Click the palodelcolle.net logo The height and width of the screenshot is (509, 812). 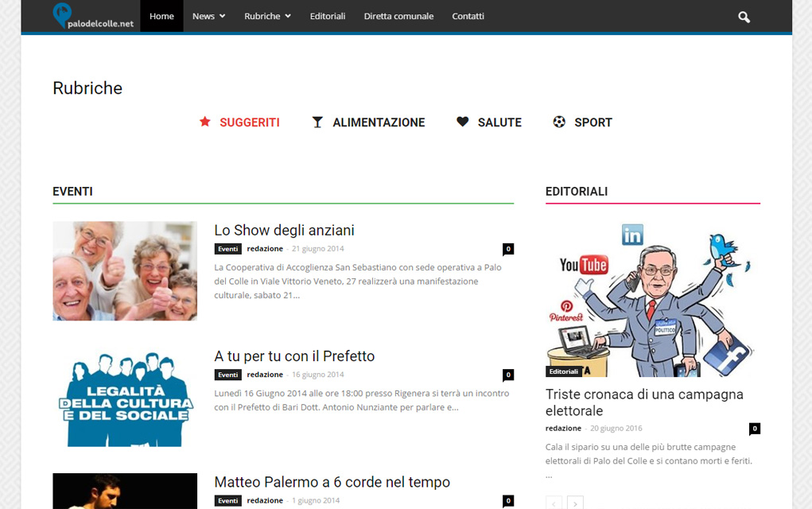pyautogui.click(x=94, y=16)
